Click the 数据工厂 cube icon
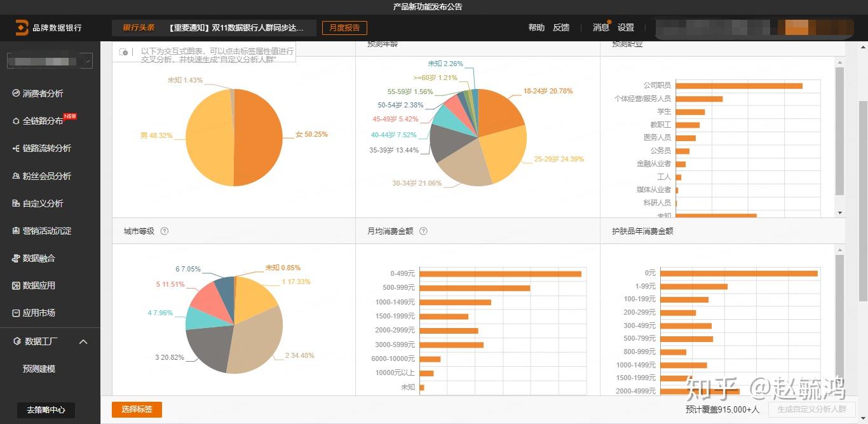The height and width of the screenshot is (424, 868). click(x=17, y=341)
